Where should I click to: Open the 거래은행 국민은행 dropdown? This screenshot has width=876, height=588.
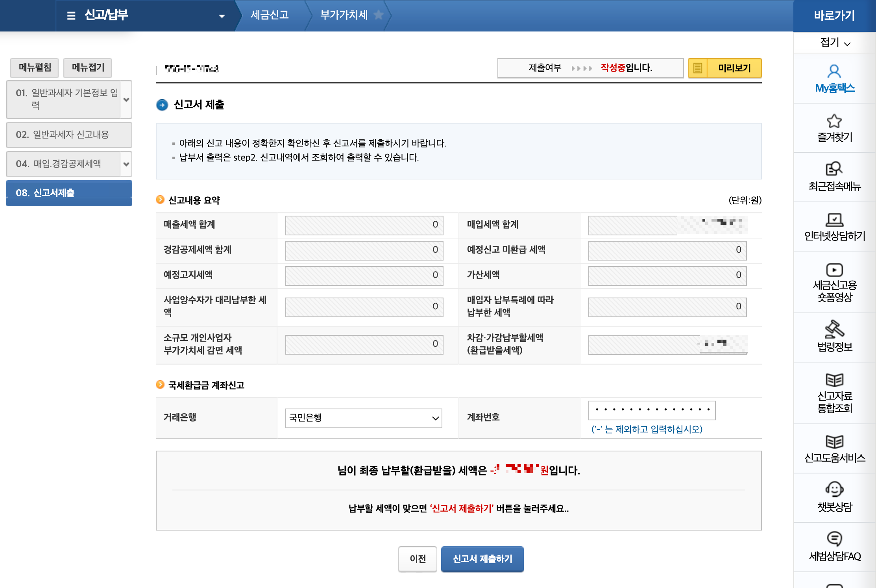coord(363,418)
